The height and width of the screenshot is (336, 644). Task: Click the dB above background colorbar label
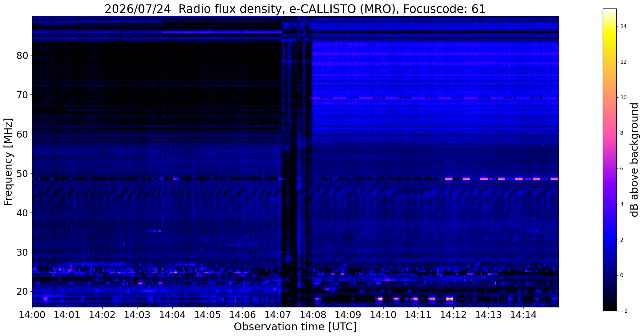tap(635, 160)
